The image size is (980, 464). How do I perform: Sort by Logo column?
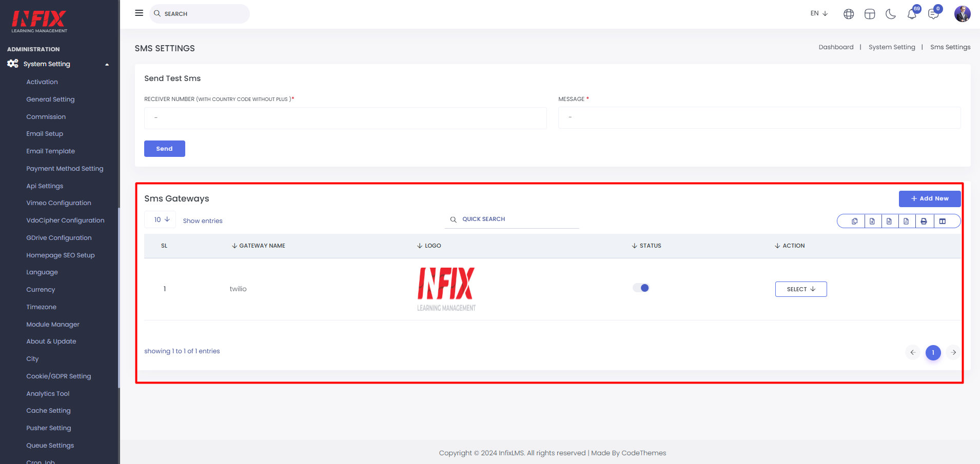429,246
